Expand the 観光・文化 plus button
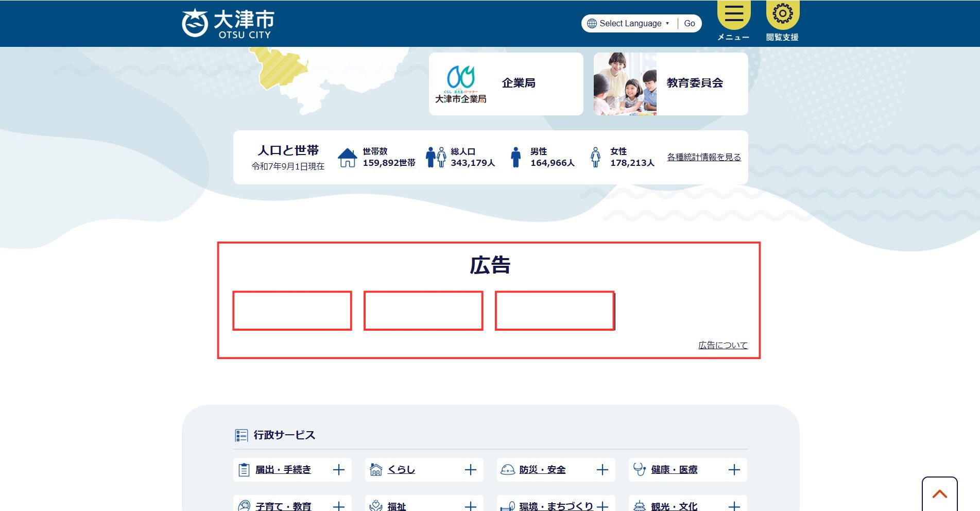The image size is (980, 511). click(734, 506)
